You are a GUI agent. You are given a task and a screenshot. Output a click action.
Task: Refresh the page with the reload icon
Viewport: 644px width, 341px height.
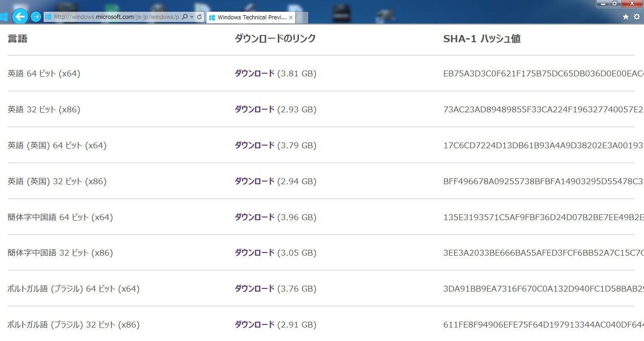pyautogui.click(x=199, y=17)
